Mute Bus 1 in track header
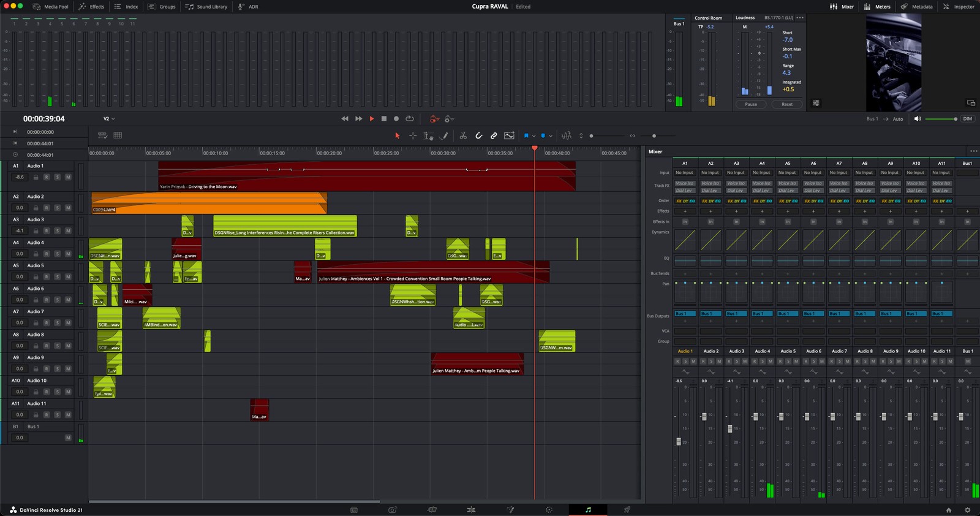 [x=68, y=438]
